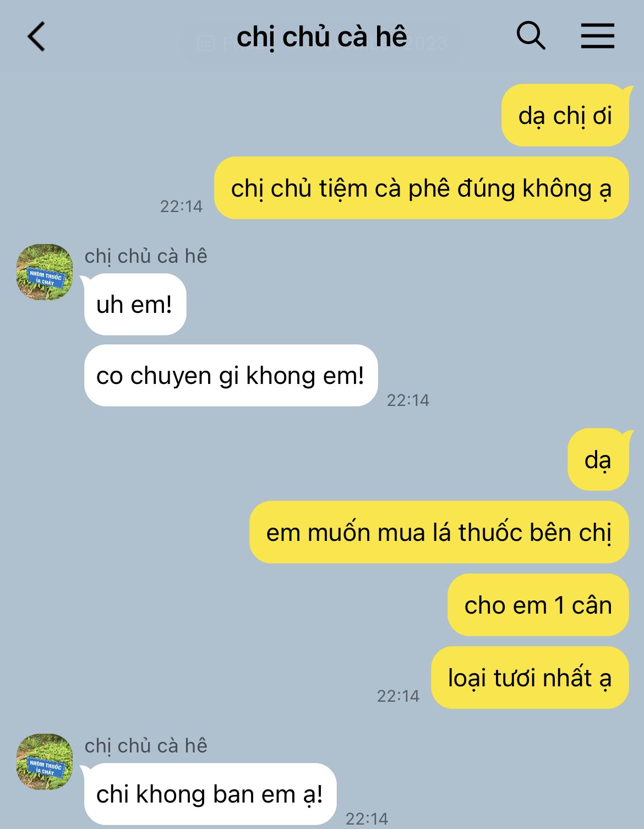
Task: Open the sender avatar beside "uh em!"
Action: coord(45,272)
